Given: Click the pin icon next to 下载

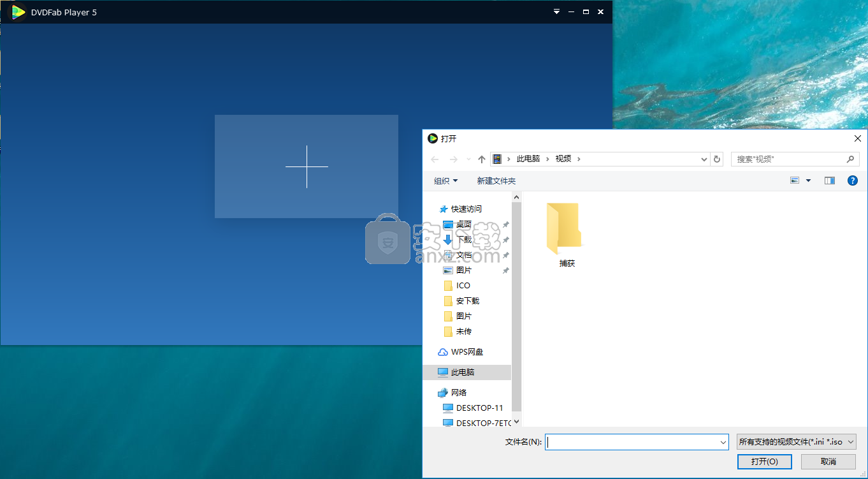Looking at the screenshot, I should pos(506,240).
